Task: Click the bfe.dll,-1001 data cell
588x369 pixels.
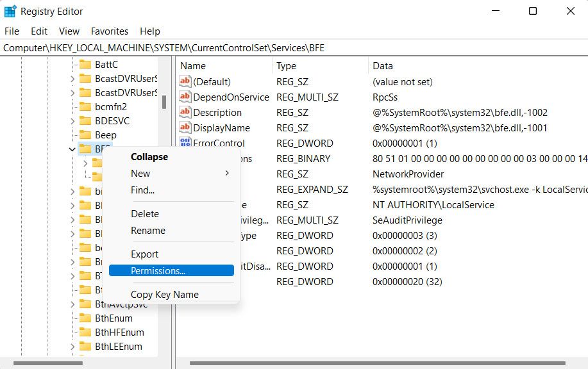Action: (460, 127)
